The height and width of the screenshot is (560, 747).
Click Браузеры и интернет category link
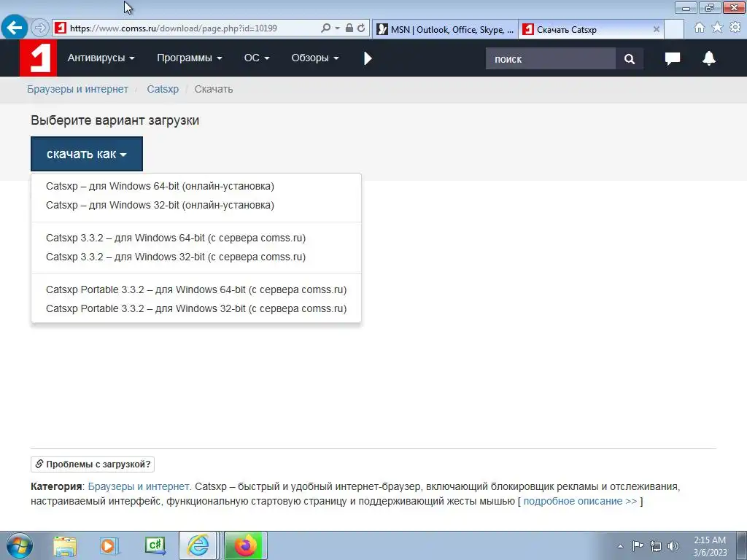pyautogui.click(x=139, y=486)
